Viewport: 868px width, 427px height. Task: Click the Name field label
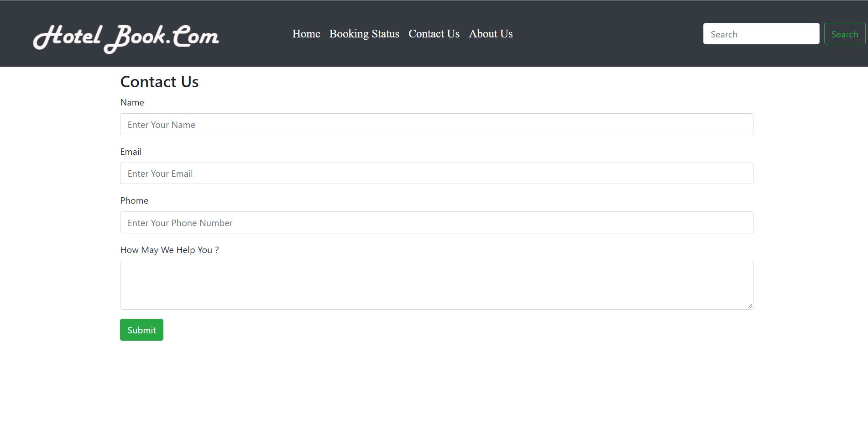tap(132, 102)
